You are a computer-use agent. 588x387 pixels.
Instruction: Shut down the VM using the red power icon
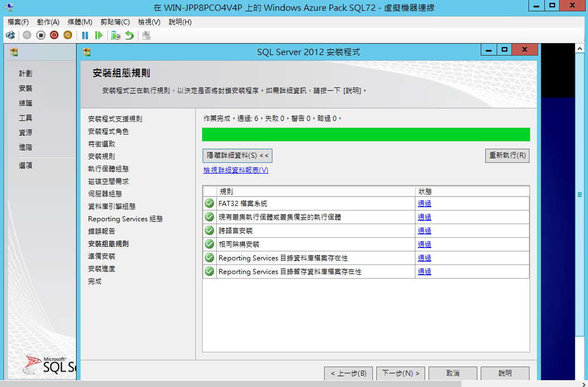click(54, 35)
